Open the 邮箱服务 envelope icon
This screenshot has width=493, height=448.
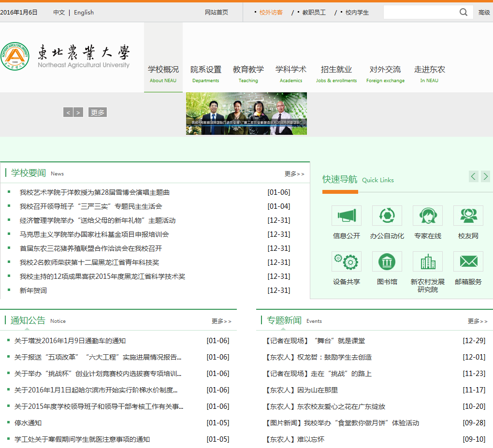point(468,261)
